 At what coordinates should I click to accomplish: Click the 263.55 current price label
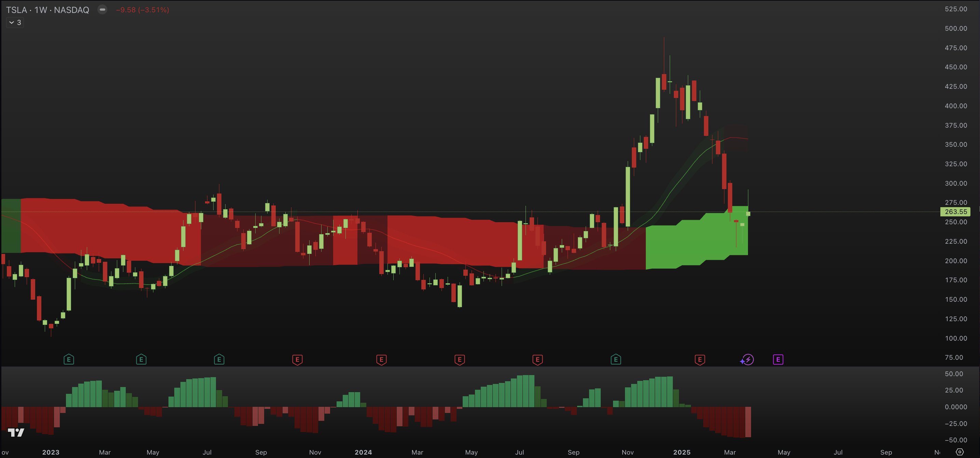click(955, 212)
